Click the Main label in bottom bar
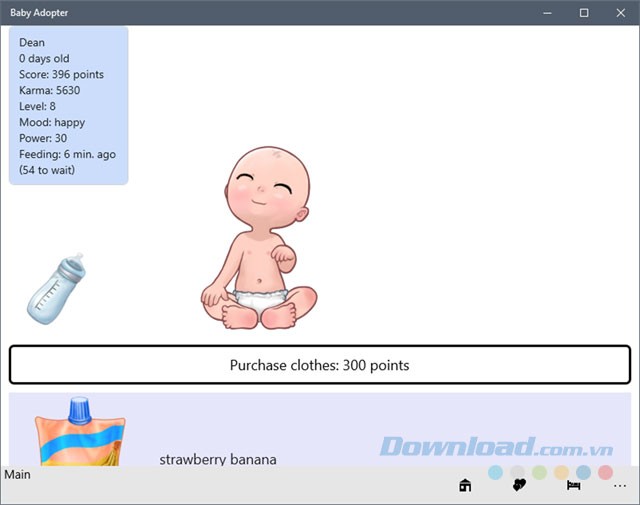Viewport: 640px width, 505px height. point(17,475)
